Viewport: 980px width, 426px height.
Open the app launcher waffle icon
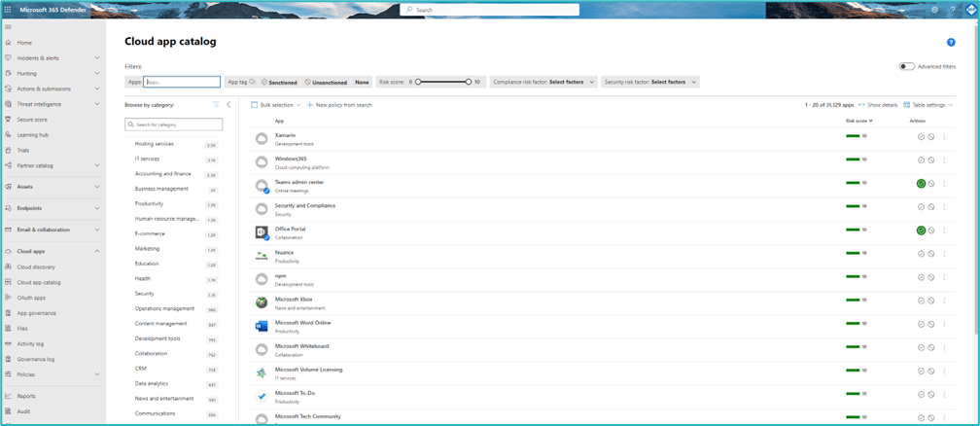(8, 9)
